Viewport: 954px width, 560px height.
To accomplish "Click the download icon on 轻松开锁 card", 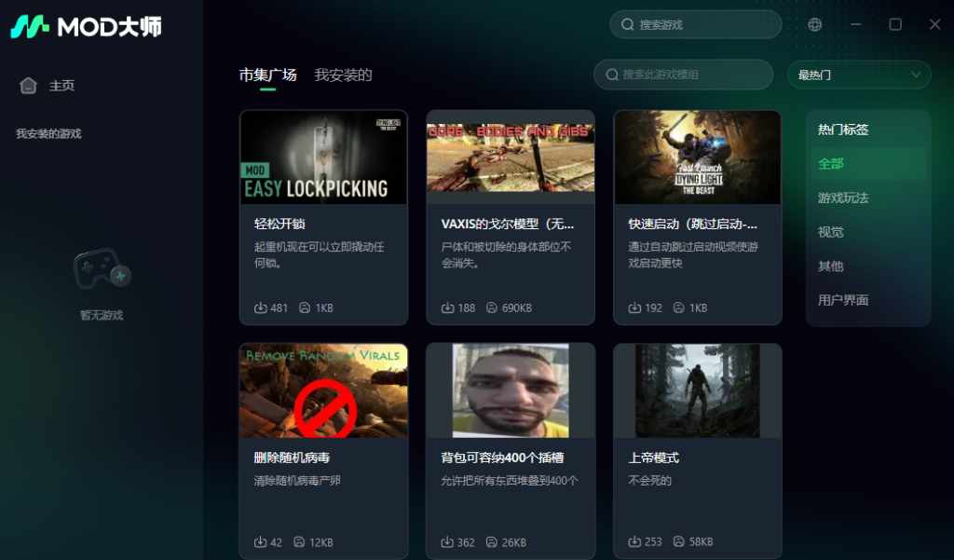I will tap(261, 307).
